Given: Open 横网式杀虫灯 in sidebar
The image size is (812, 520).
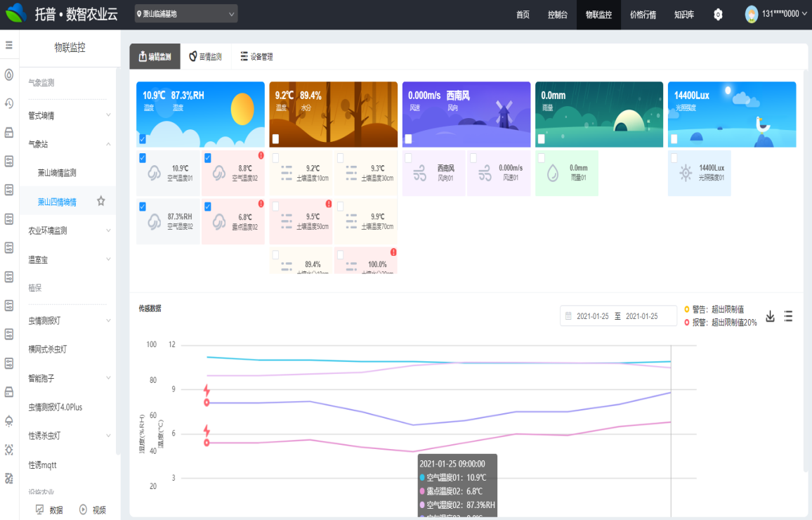Looking at the screenshot, I should coord(48,349).
